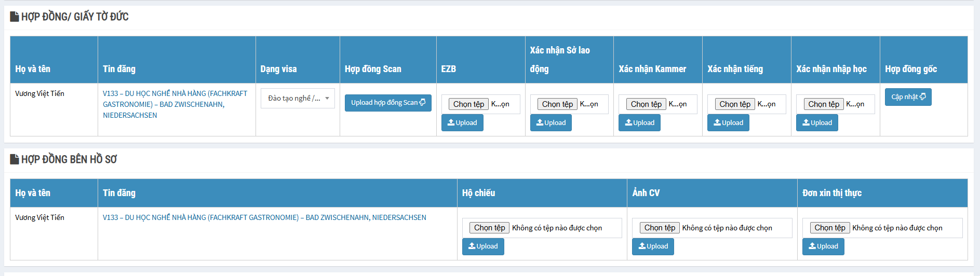
Task: Choose file for Xác nhận nhập học
Action: [824, 104]
